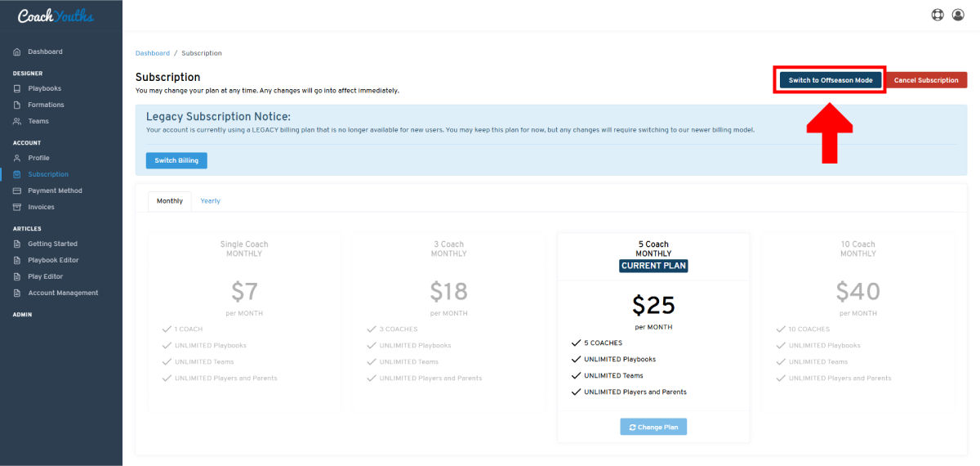Viewport: 980px width, 466px height.
Task: Click the Playbook Editor article icon
Action: pyautogui.click(x=17, y=260)
